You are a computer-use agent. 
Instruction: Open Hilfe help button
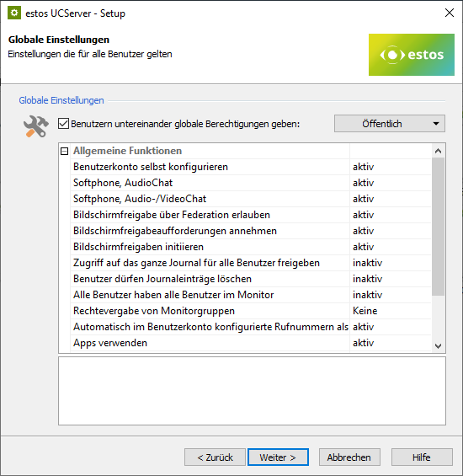tap(422, 457)
